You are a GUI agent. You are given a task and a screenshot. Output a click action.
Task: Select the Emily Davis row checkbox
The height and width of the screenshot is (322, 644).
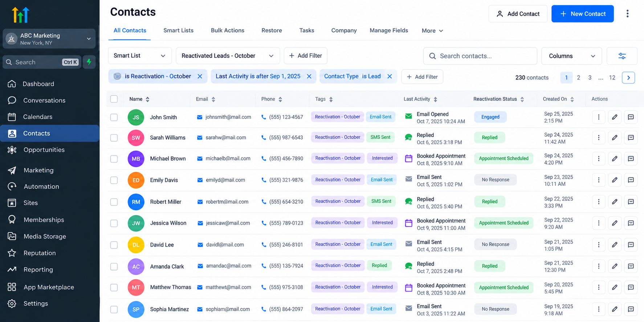click(x=114, y=180)
